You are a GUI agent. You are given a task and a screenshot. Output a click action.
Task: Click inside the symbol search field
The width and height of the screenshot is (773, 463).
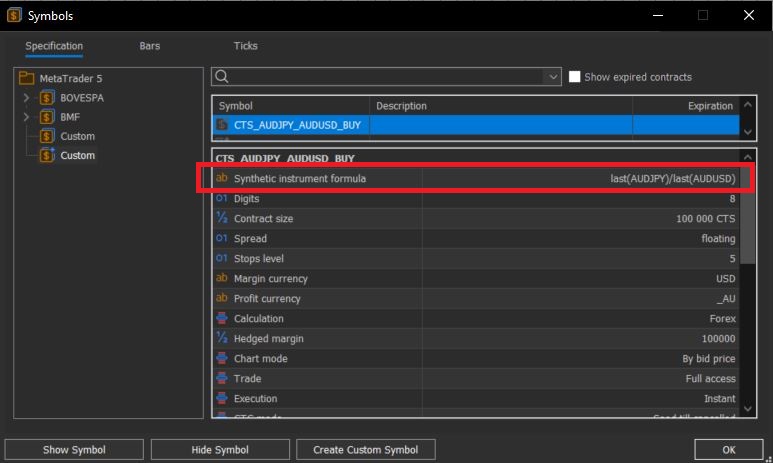tap(387, 76)
